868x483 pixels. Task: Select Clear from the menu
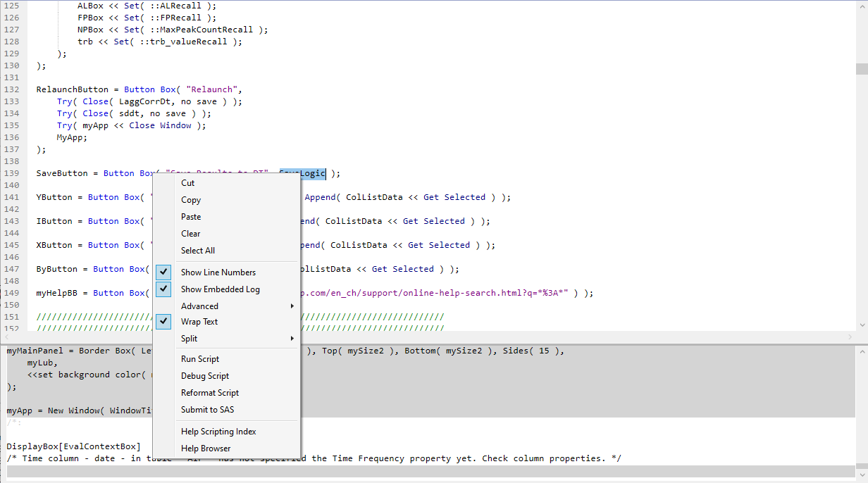tap(190, 233)
